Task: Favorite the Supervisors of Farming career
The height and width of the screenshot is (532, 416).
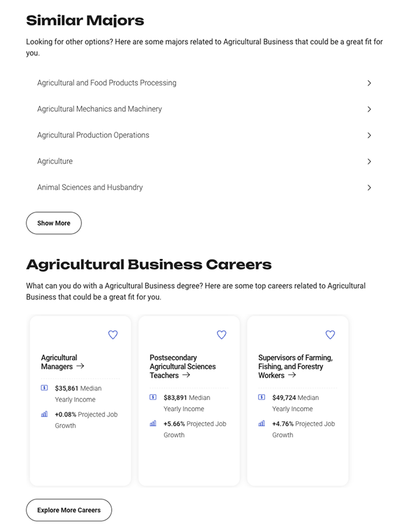Action: click(x=330, y=335)
